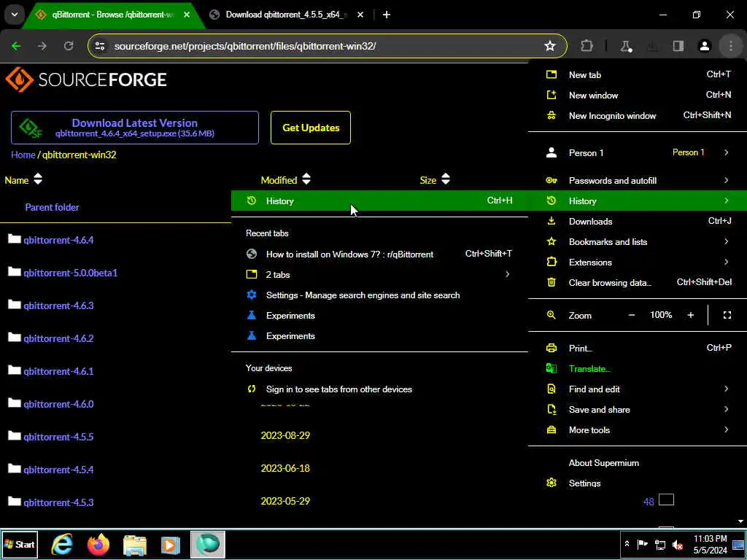747x560 pixels.
Task: Click the forward navigation arrow
Action: point(42,46)
